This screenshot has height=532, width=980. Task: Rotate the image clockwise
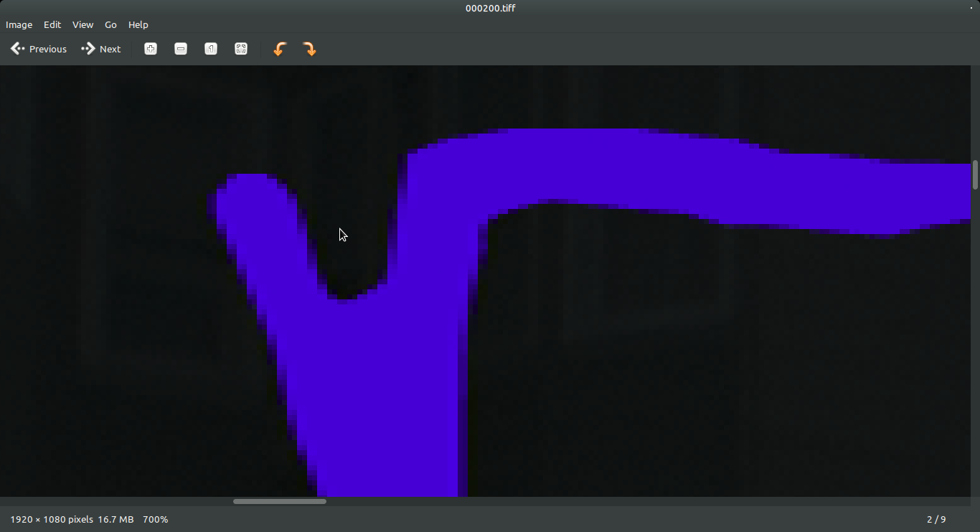[309, 49]
